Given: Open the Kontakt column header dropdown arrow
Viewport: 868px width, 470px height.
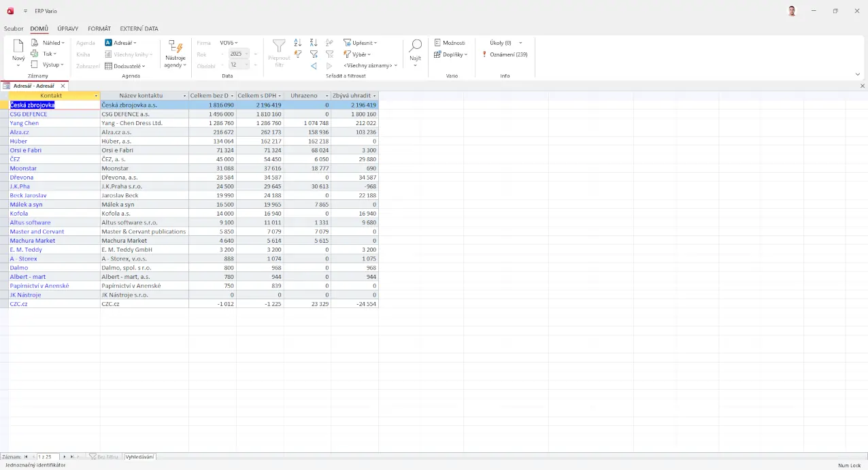Looking at the screenshot, I should coord(96,96).
